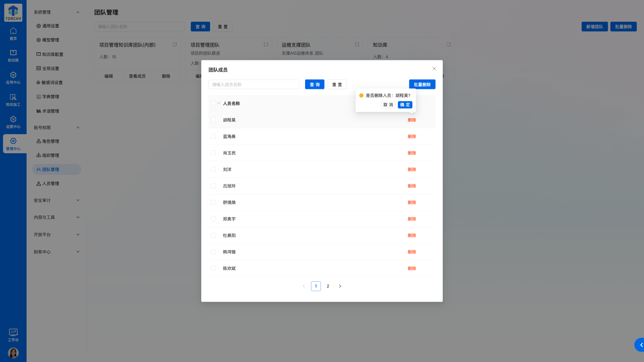Confirm deletion by clicking 确定
This screenshot has height=362, width=644.
(405, 105)
